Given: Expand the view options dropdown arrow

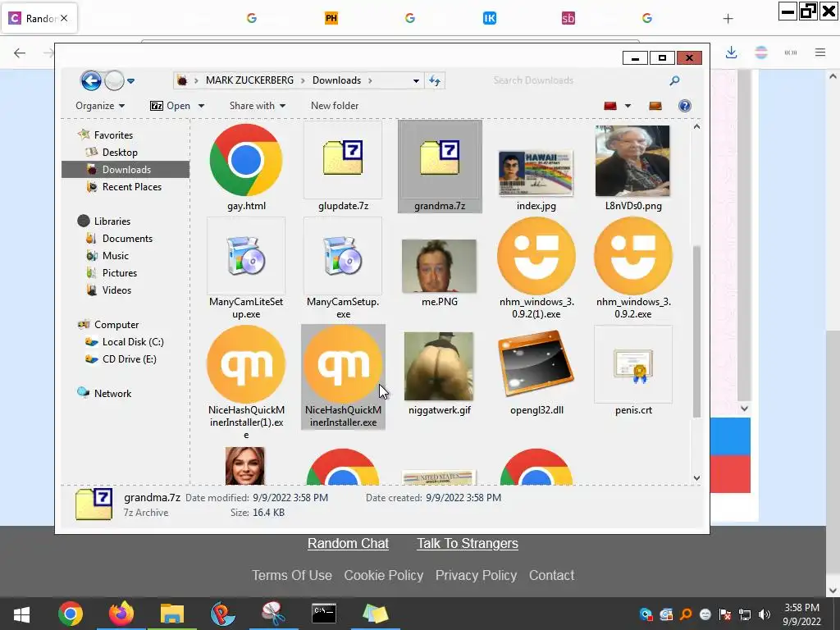Looking at the screenshot, I should (x=628, y=106).
